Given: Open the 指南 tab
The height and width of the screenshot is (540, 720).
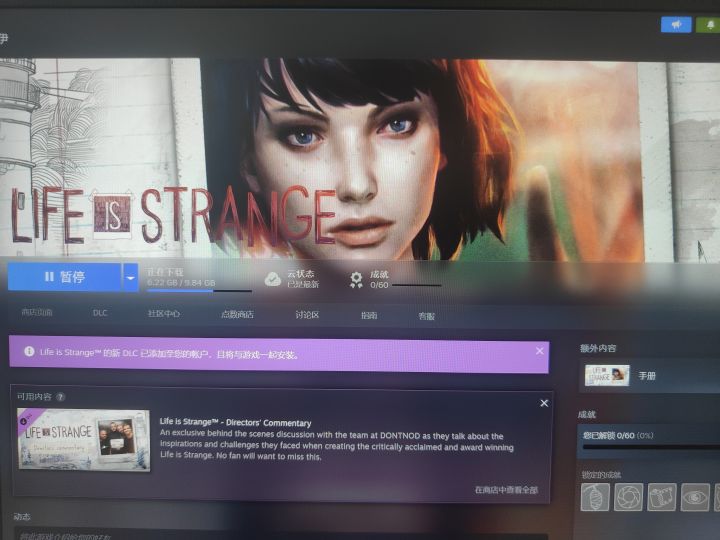Looking at the screenshot, I should click(x=369, y=315).
